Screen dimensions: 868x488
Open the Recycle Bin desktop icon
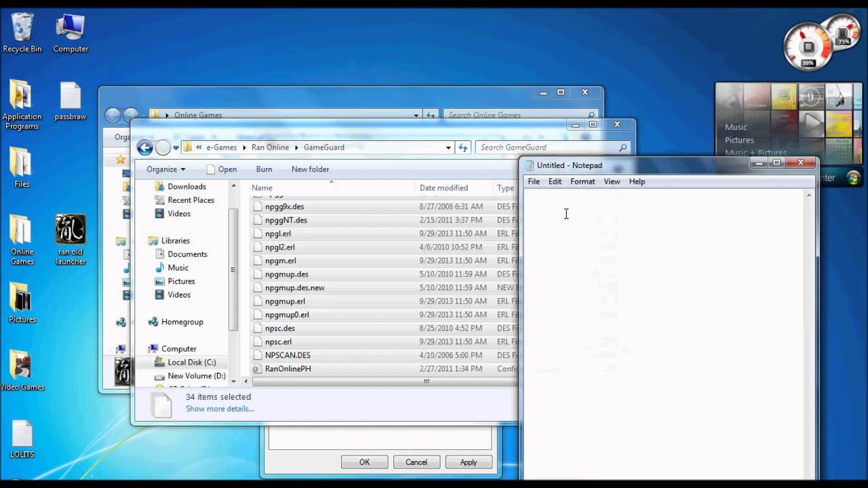tap(22, 33)
